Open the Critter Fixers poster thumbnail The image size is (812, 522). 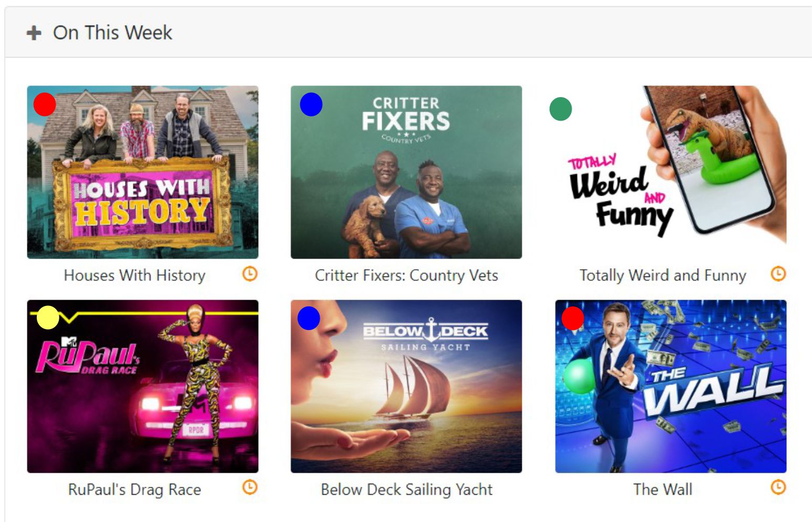coord(406,172)
